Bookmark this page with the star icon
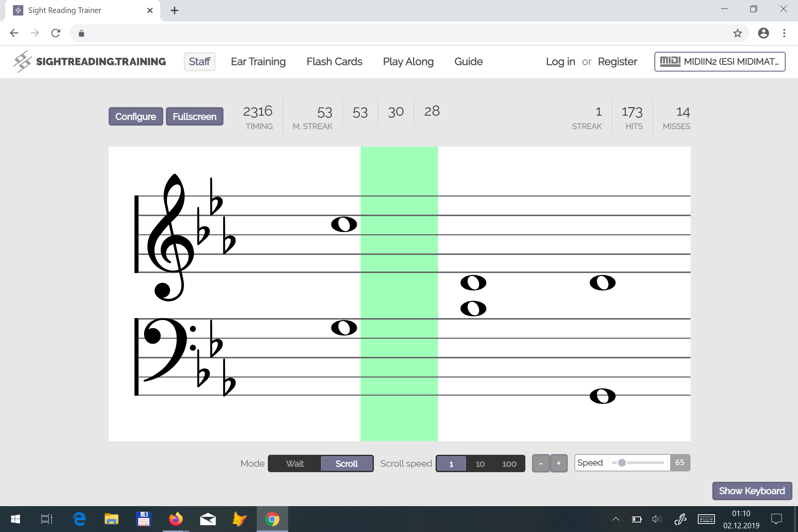 click(x=737, y=33)
